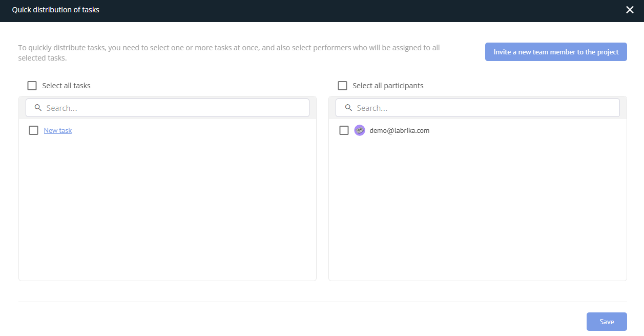
Task: Enable the Select all tasks checkbox
Action: click(32, 86)
